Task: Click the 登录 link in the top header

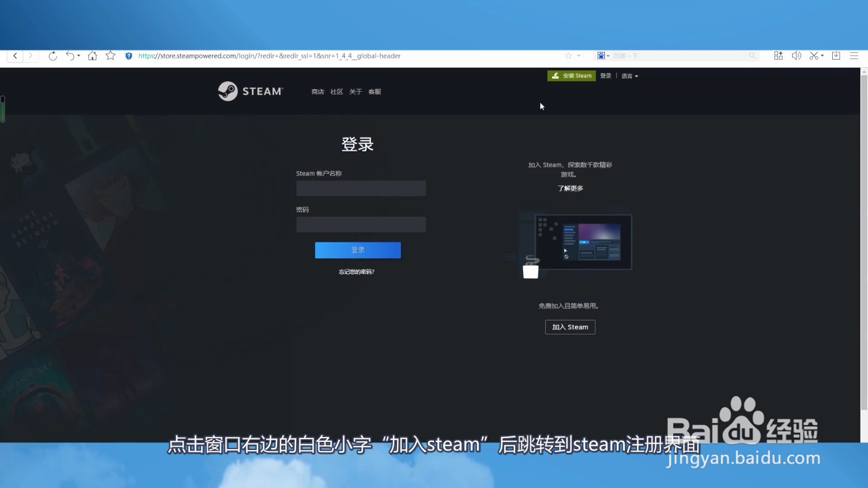Action: point(606,76)
